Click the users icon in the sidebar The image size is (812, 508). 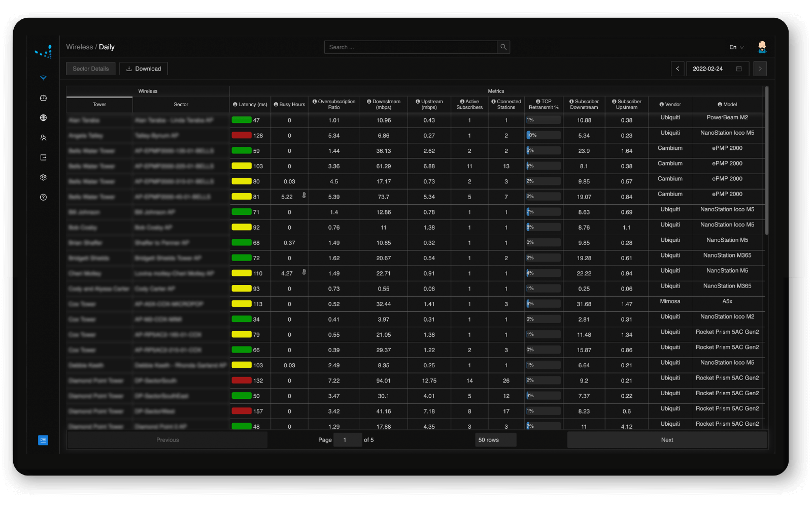pyautogui.click(x=43, y=138)
